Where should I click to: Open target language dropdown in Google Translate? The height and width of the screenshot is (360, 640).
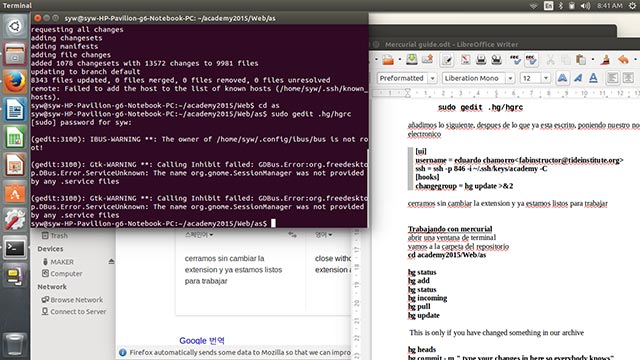pos(323,235)
